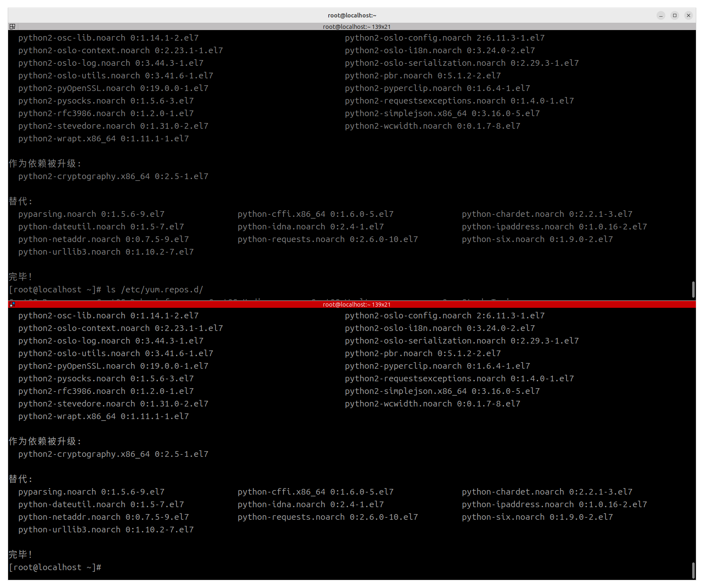Select 'python-netaddr.noarch' in the red-titled pane

coord(69,517)
